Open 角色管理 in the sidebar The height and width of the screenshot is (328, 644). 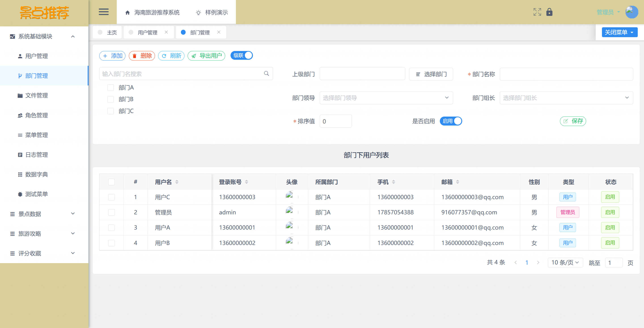click(36, 115)
